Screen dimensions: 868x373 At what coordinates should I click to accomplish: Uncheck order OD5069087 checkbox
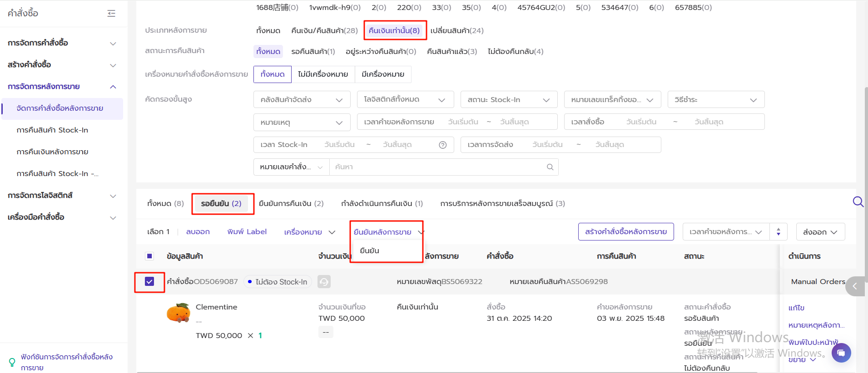point(149,282)
